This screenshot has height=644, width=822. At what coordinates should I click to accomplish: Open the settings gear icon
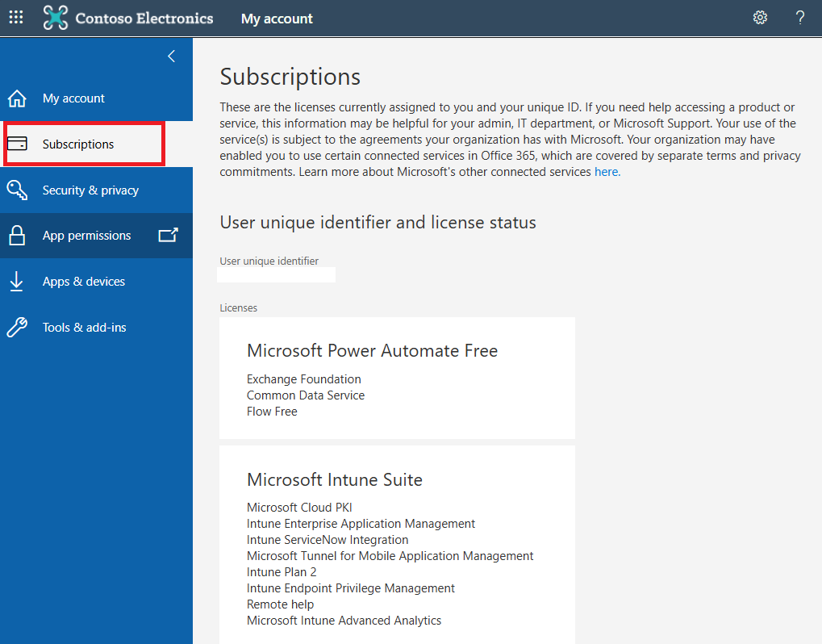(x=760, y=18)
